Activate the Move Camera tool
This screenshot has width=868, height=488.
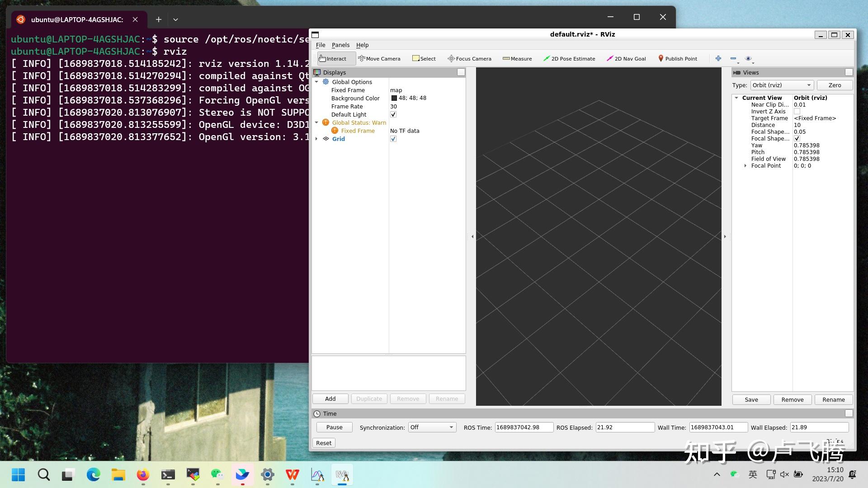380,58
